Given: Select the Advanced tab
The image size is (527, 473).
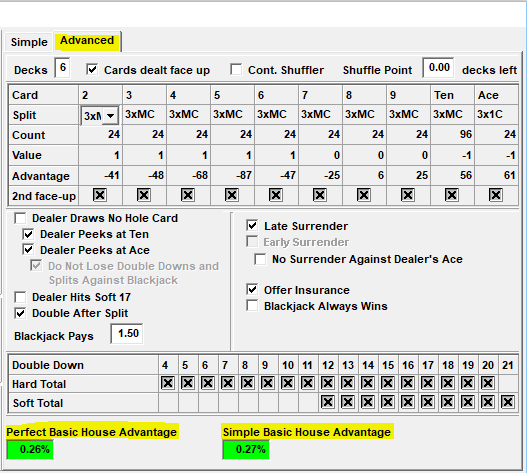Looking at the screenshot, I should (87, 41).
